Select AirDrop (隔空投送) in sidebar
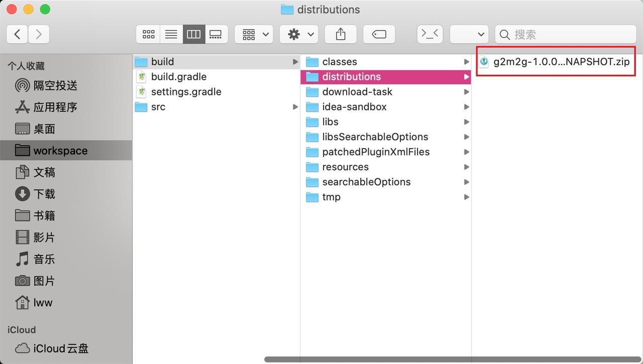This screenshot has height=364, width=643. pyautogui.click(x=55, y=85)
